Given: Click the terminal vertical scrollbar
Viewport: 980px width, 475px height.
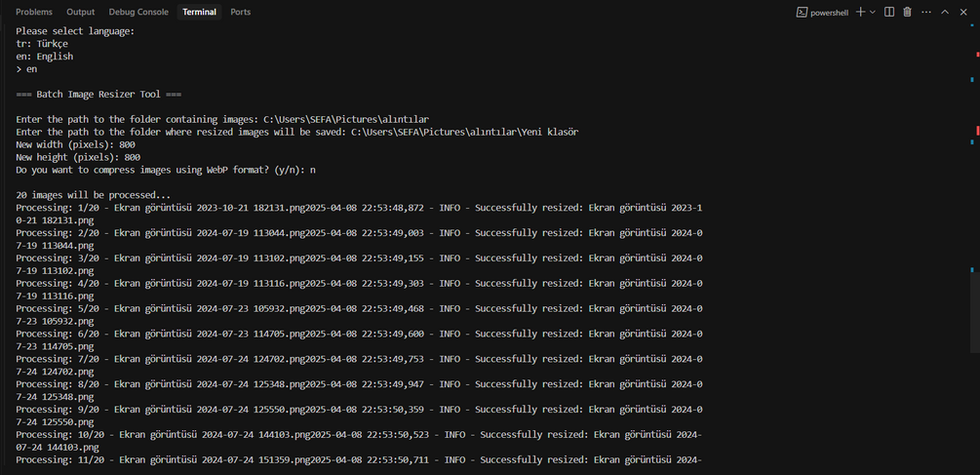Looking at the screenshot, I should tap(976, 244).
